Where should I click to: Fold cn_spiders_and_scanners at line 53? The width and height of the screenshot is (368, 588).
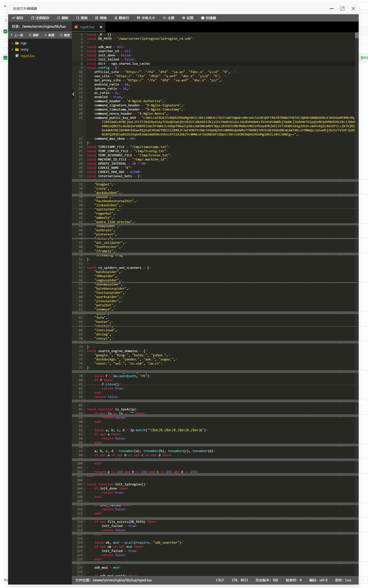click(84, 268)
